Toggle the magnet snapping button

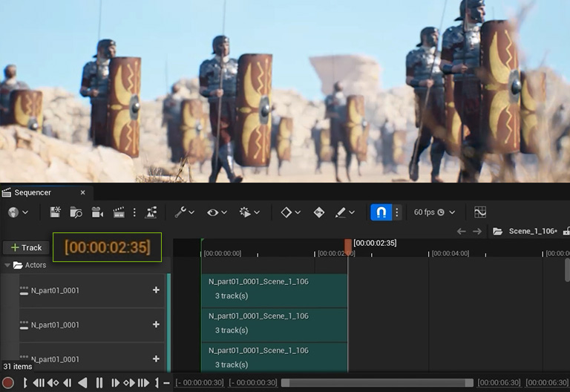pyautogui.click(x=381, y=212)
